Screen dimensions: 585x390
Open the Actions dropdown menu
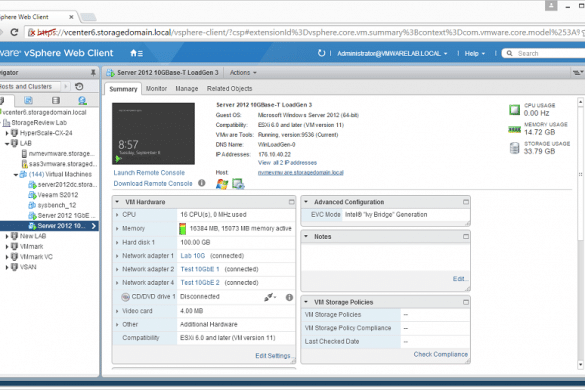click(x=243, y=72)
